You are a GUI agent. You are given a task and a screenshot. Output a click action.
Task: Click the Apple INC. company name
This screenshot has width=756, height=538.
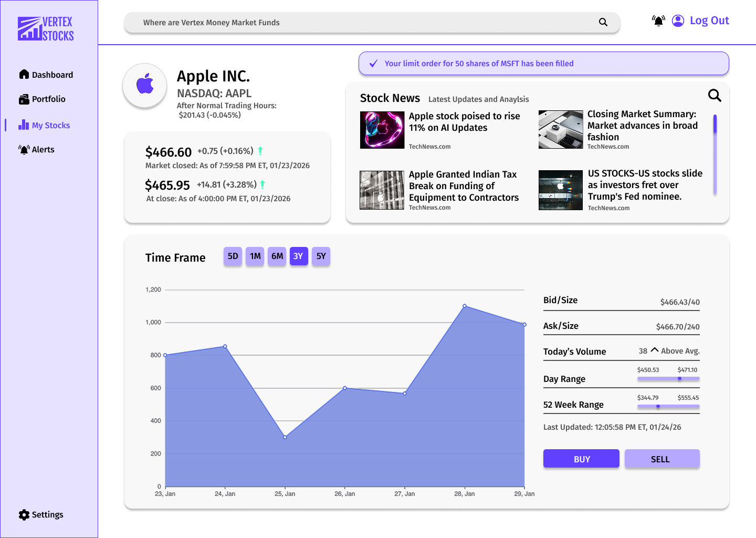(213, 76)
